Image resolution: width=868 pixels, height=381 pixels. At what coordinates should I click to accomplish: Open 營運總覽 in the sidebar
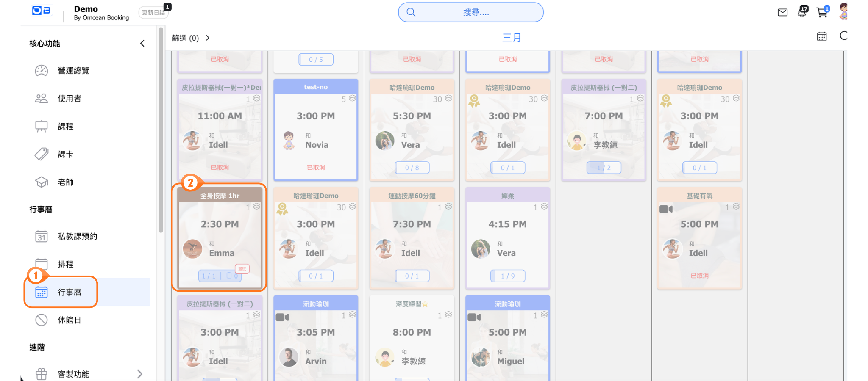coord(73,71)
